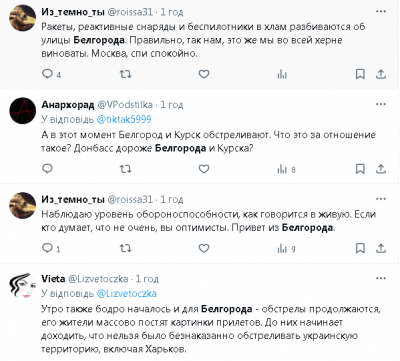Bookmark the third tweet by @roissa31
The image size is (400, 361).
click(360, 248)
